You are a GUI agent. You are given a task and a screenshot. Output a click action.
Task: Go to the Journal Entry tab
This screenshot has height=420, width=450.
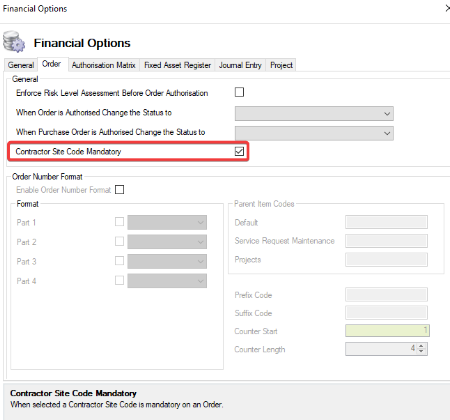[x=240, y=65]
